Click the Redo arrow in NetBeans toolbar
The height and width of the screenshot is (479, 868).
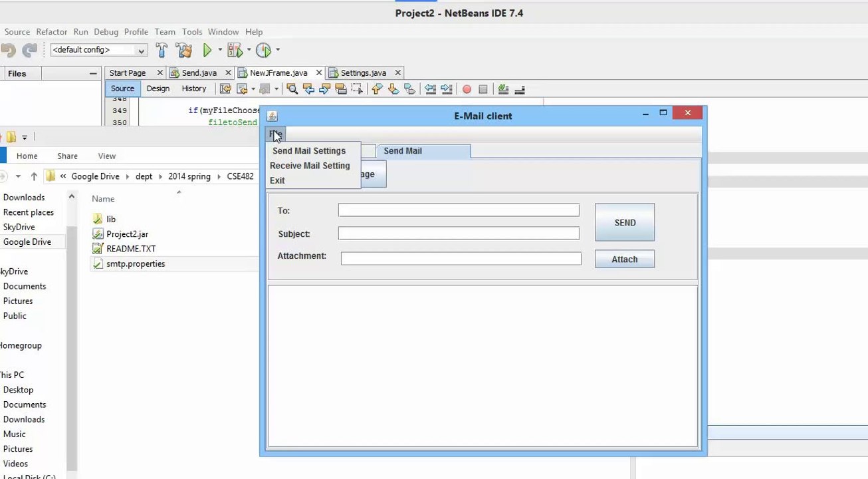29,50
